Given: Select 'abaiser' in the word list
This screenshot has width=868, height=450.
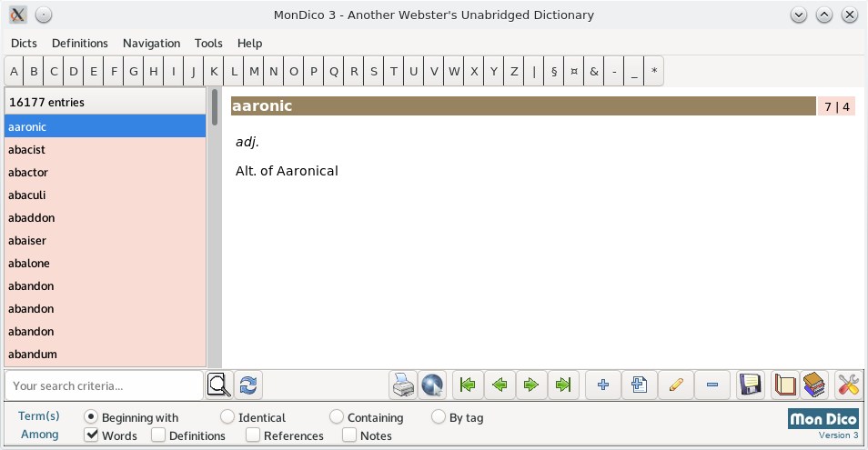Looking at the screenshot, I should pyautogui.click(x=106, y=240).
